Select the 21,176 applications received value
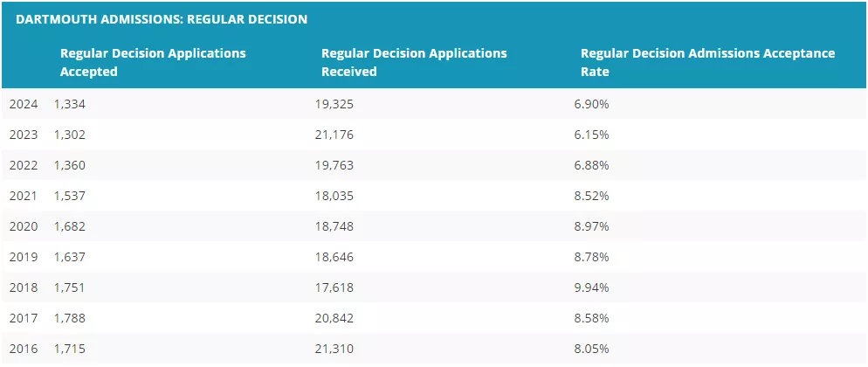 coord(334,135)
